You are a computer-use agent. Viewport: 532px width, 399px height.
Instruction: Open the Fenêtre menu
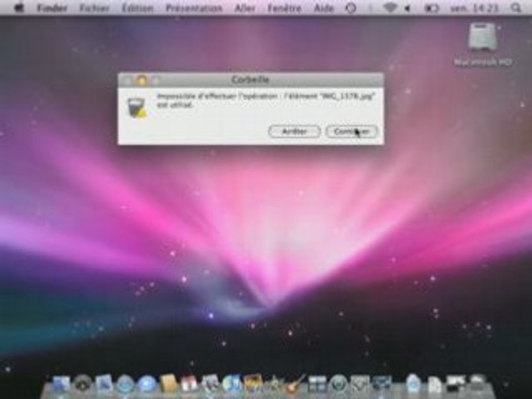pyautogui.click(x=284, y=8)
